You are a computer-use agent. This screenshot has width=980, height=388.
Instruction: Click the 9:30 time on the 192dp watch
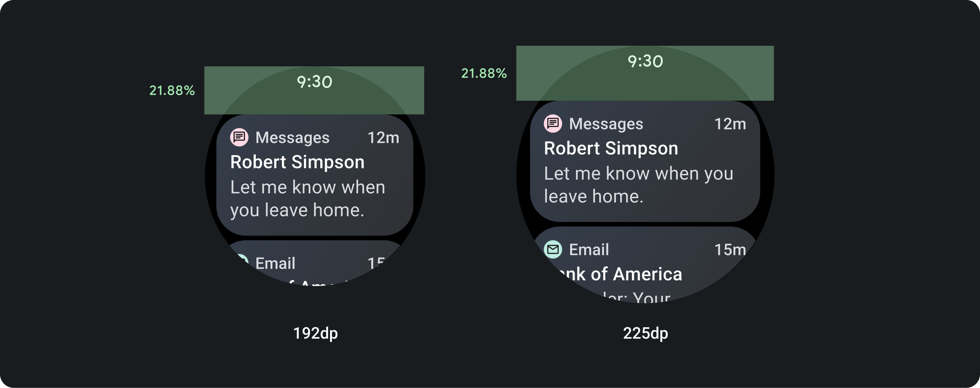[x=314, y=82]
